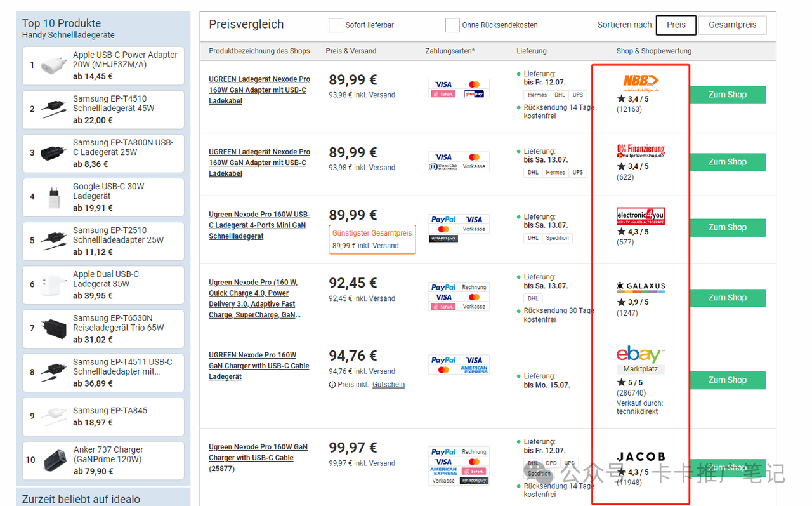Click Samsung EP-TA800N charger image

coord(53,153)
